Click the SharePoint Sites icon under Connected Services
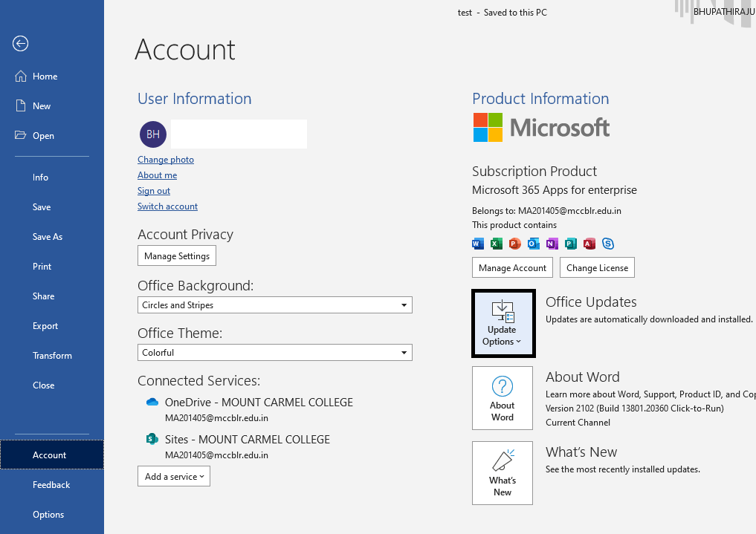 coord(152,439)
